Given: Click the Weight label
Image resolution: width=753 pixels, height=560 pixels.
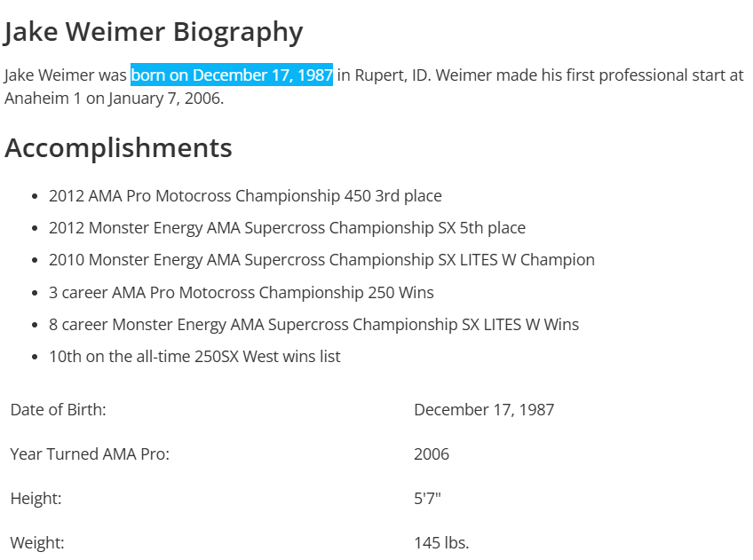Looking at the screenshot, I should (37, 543).
